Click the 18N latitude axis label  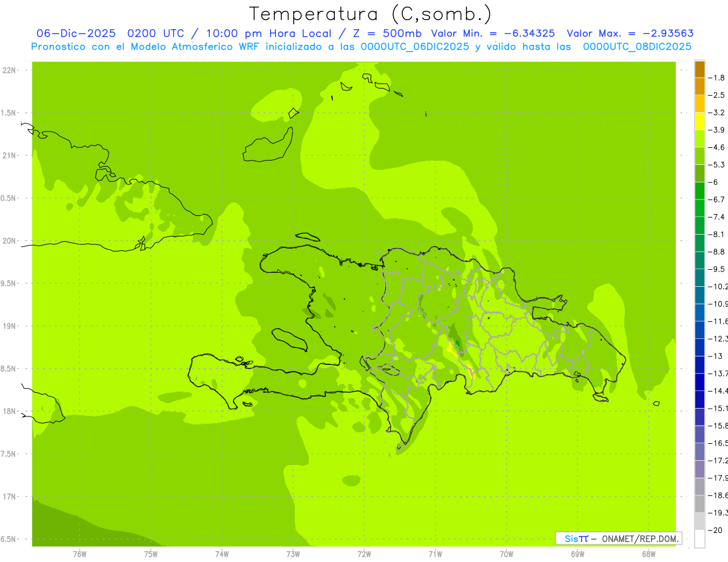point(9,412)
